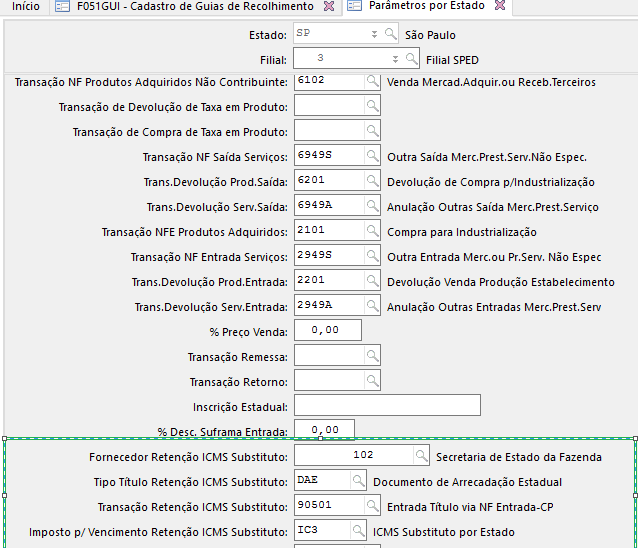
Task: Select 'Secretaria de Estado da Fazenda' text
Action: pyautogui.click(x=519, y=457)
